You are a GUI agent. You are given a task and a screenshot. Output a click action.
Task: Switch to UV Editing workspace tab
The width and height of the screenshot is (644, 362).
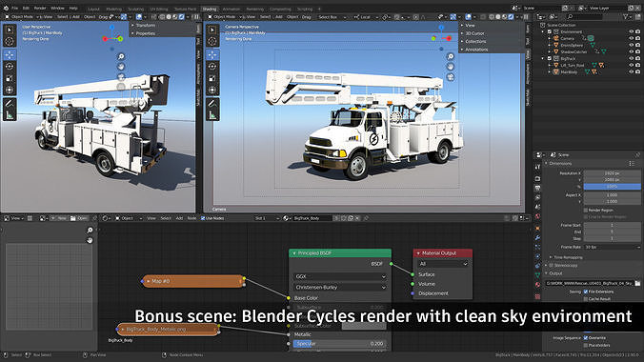point(158,9)
